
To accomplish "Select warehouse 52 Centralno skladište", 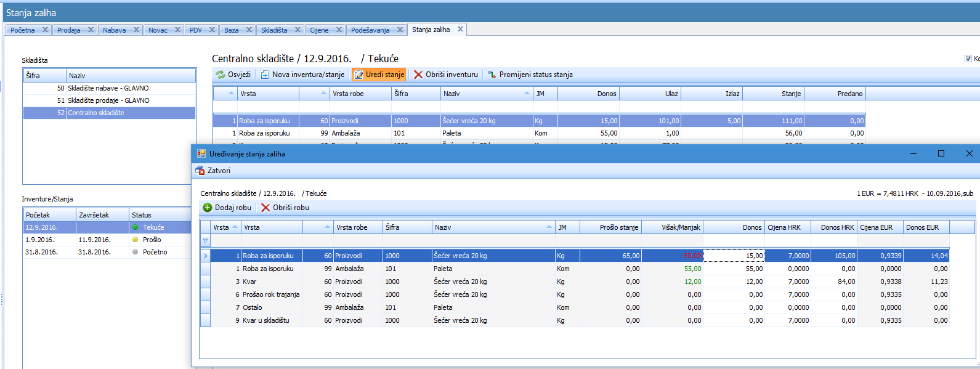I will coord(110,113).
